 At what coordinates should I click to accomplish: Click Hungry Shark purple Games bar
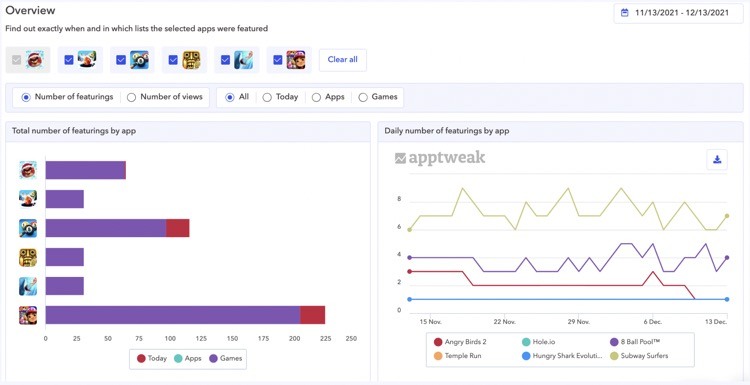pyautogui.click(x=65, y=286)
